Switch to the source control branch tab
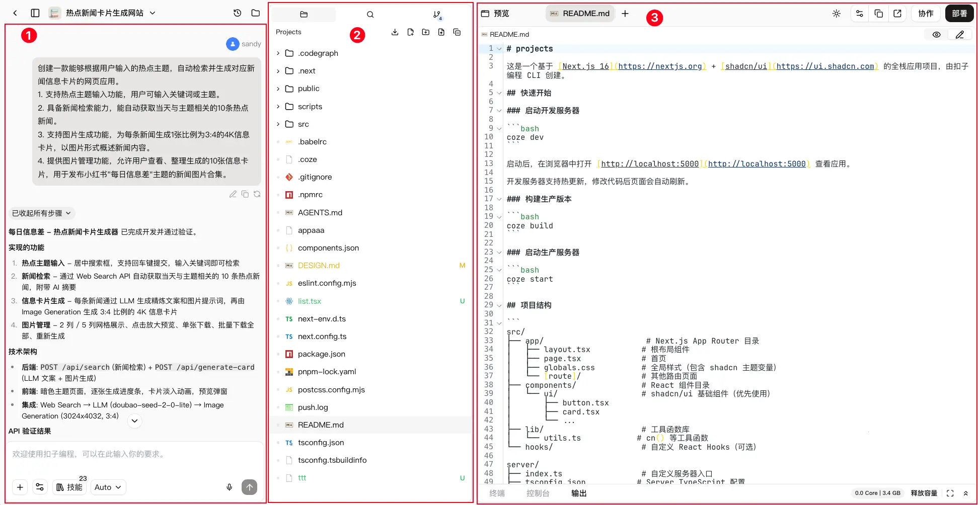The image size is (980, 505). (437, 15)
